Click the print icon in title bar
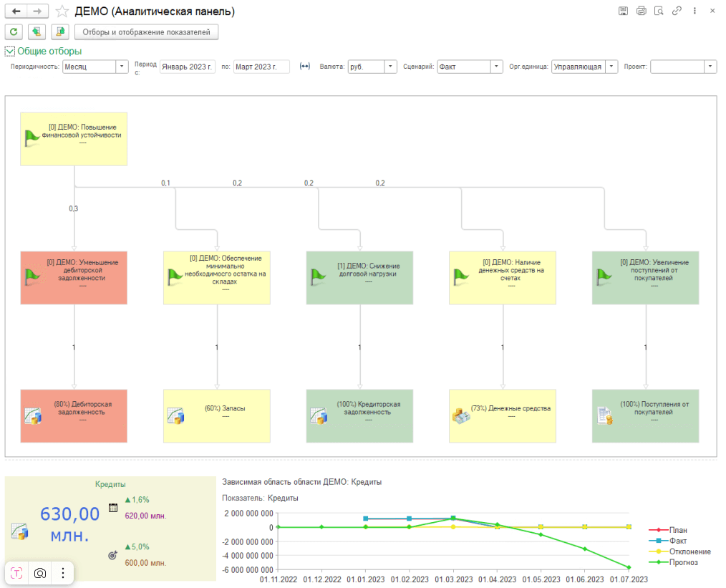The width and height of the screenshot is (726, 588). click(641, 11)
